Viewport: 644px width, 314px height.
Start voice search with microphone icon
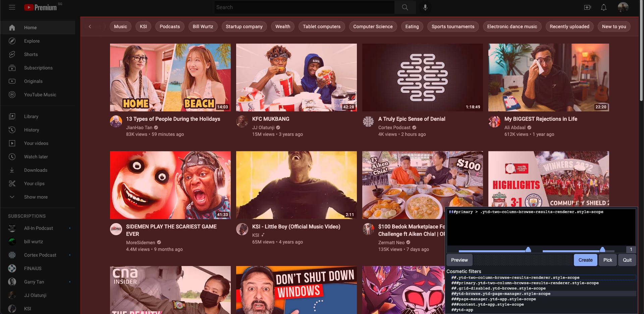click(x=425, y=7)
